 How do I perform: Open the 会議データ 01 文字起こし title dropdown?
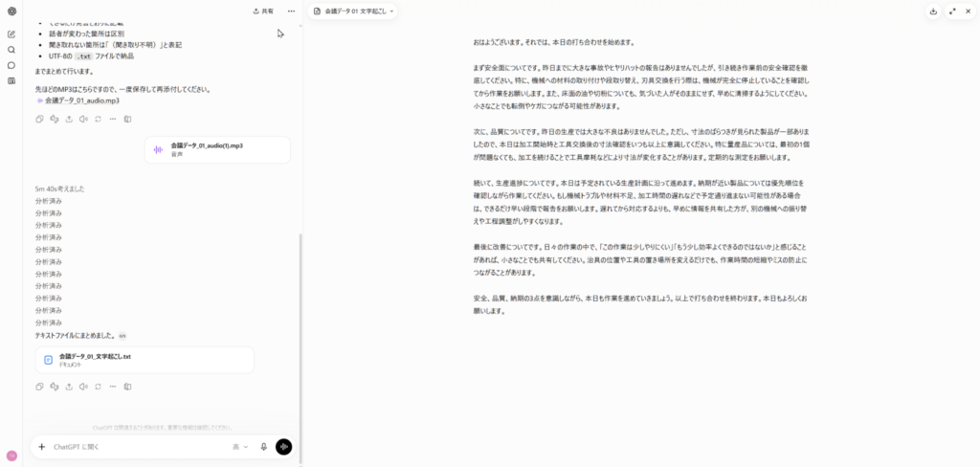[x=354, y=11]
